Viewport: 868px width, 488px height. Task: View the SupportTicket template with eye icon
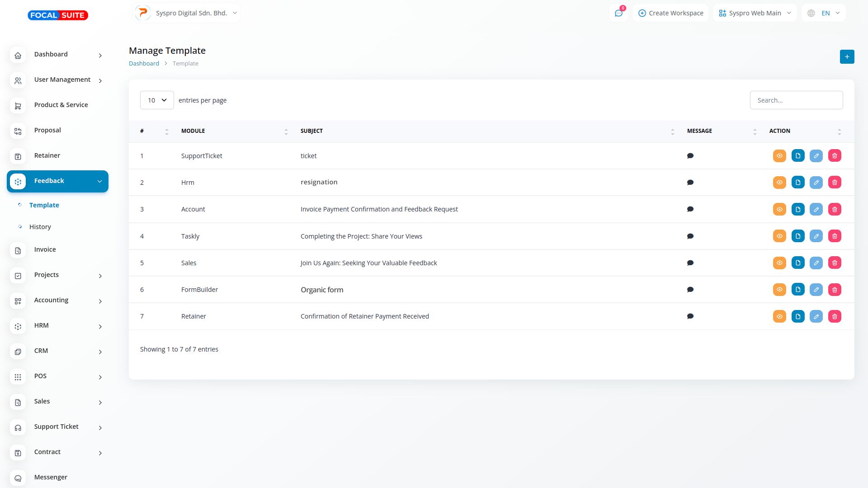tap(779, 156)
